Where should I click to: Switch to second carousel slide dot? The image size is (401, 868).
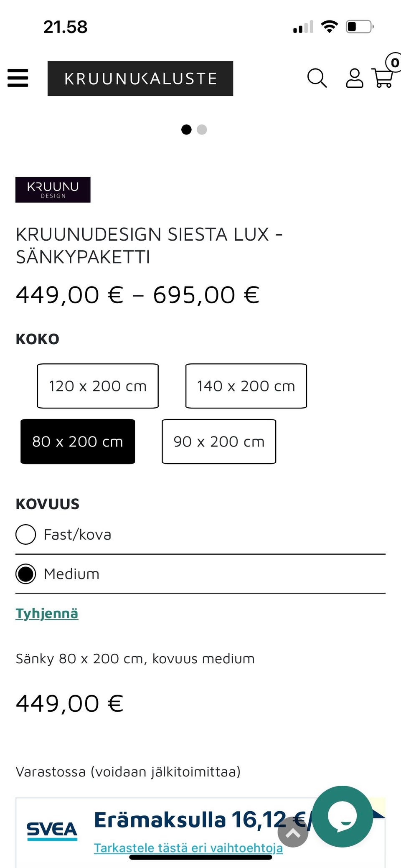coord(202,130)
